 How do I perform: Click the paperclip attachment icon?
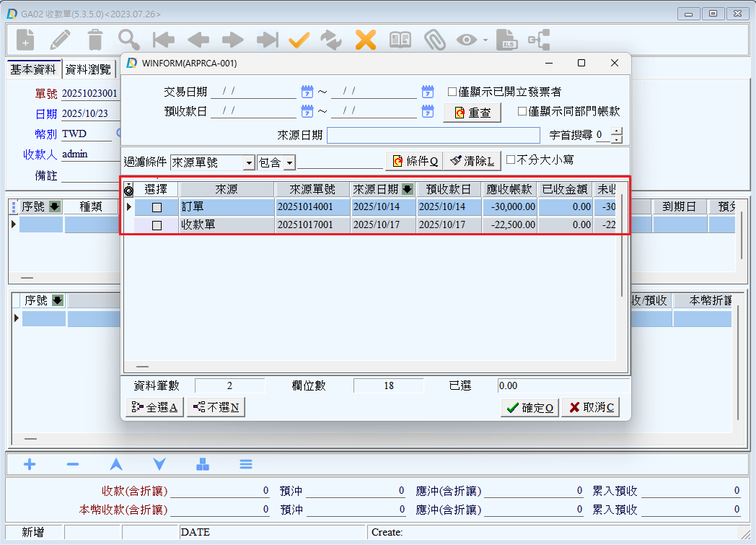(434, 40)
